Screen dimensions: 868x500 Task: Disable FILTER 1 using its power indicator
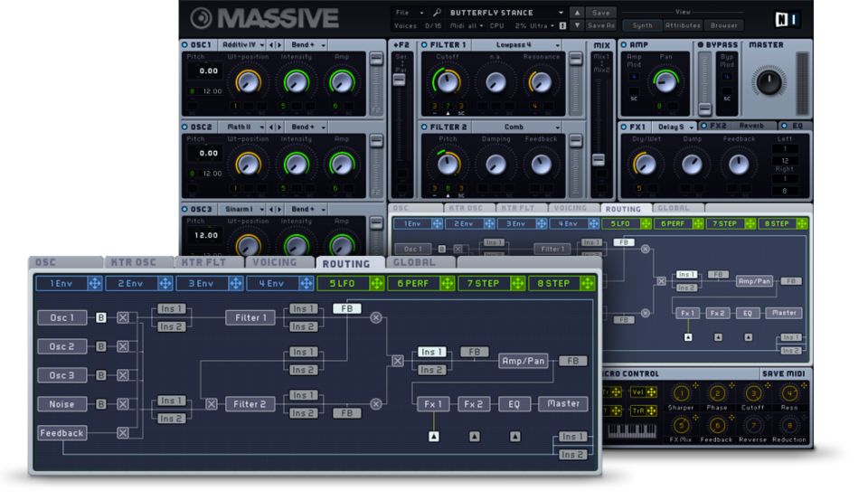pos(425,44)
